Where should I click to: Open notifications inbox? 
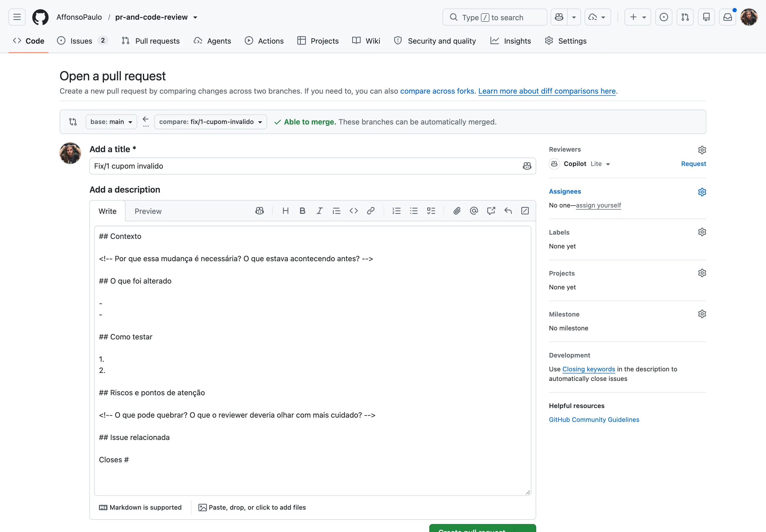[x=728, y=17]
